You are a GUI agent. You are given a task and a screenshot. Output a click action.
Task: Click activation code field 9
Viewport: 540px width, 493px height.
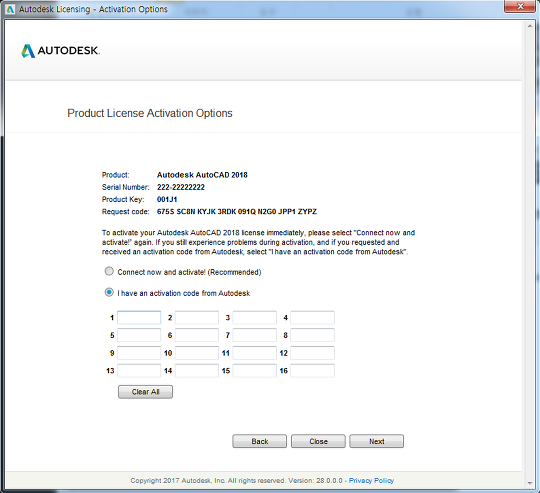[x=139, y=353]
